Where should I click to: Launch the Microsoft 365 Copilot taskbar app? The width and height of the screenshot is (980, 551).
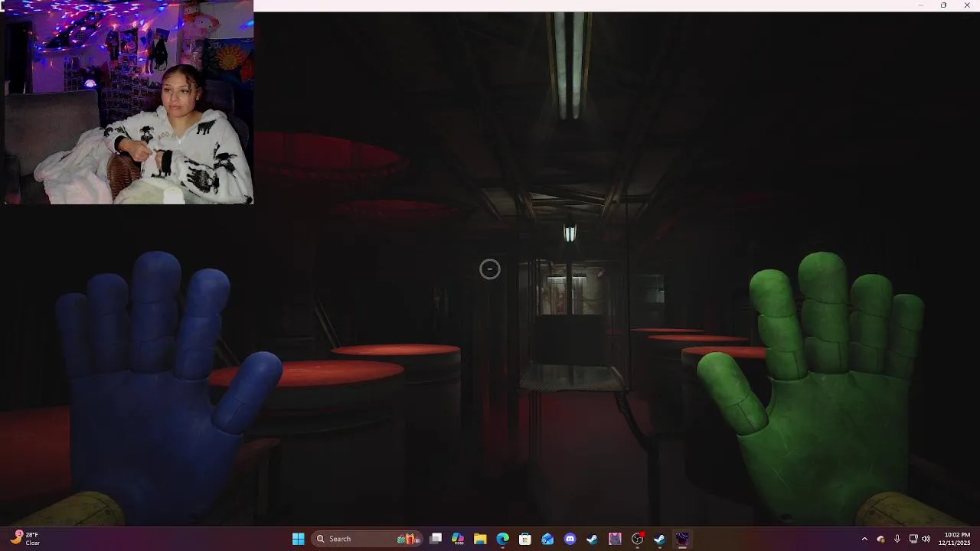pos(458,539)
